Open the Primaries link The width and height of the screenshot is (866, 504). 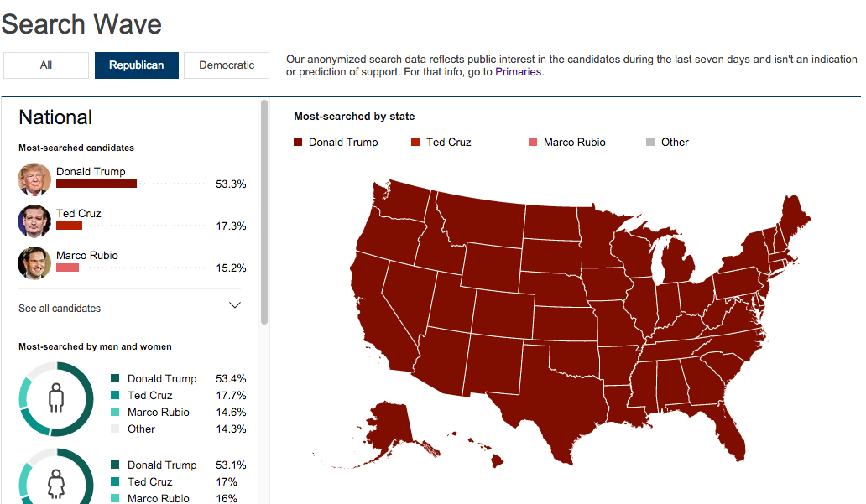518,72
